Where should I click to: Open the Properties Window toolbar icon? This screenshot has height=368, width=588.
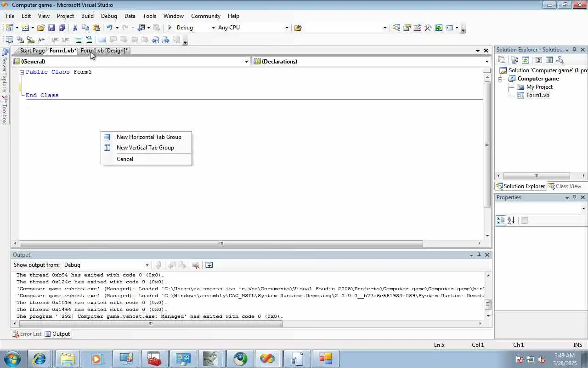coord(407,28)
